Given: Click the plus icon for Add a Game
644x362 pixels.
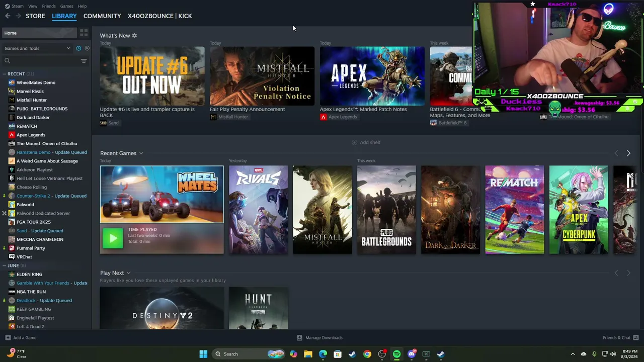Looking at the screenshot, I should 8,338.
